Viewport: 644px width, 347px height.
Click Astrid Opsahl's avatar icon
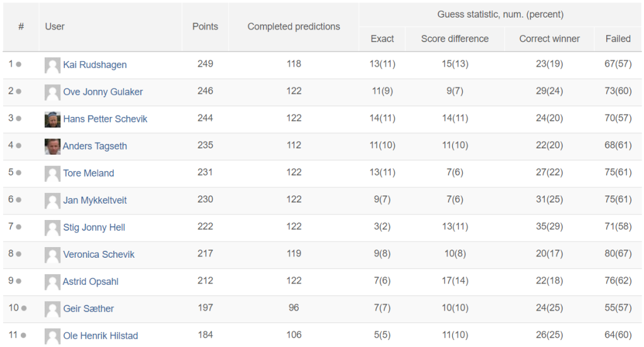click(x=53, y=282)
